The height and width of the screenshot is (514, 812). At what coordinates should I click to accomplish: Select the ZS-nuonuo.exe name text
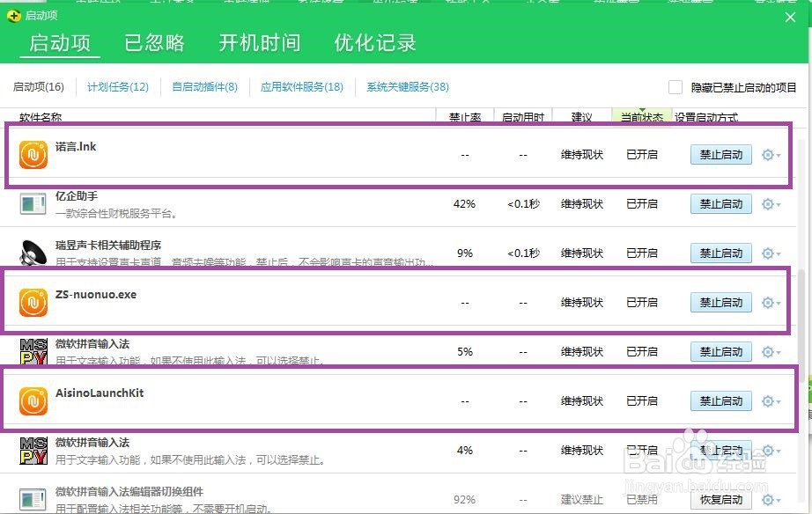[x=96, y=295]
